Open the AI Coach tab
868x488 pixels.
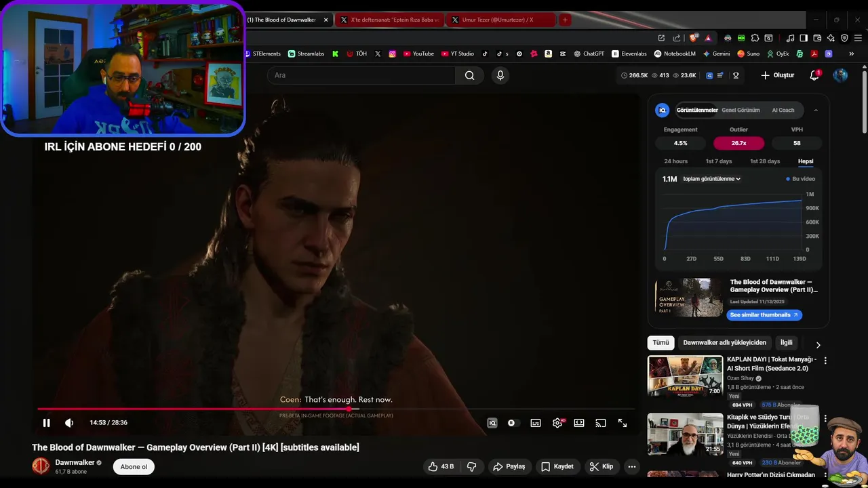coord(783,110)
